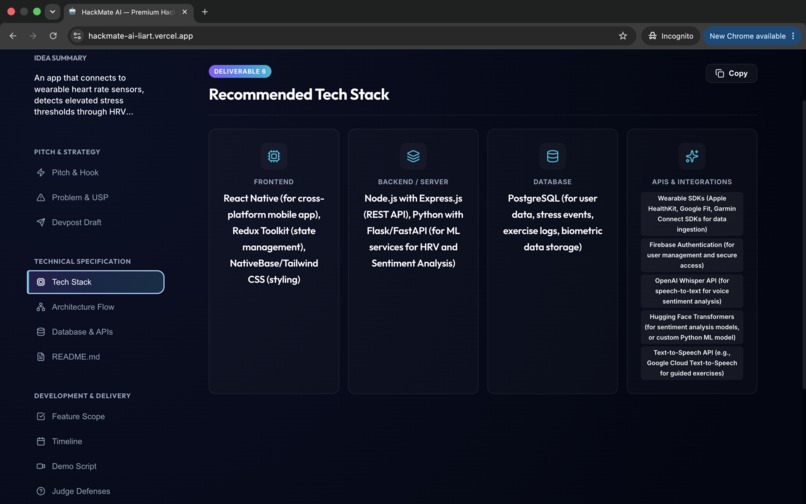
Task: Click the OpenAI Whisper API integration chip
Action: point(692,291)
